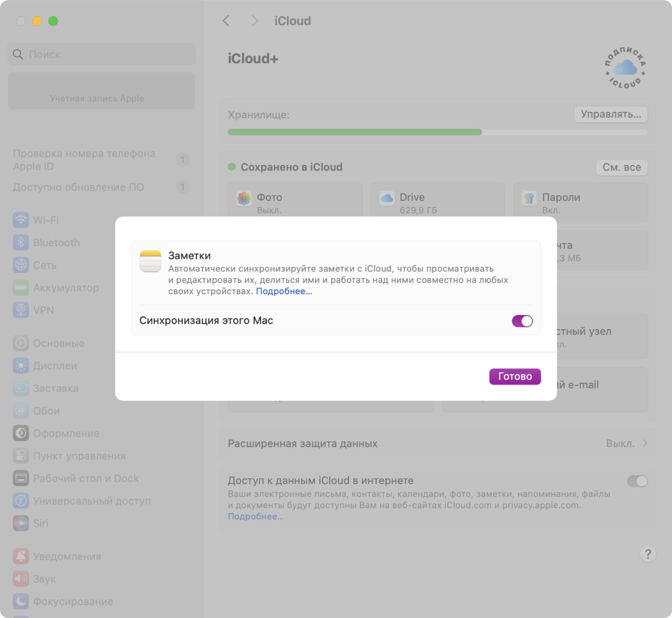
Task: Open Учетная запись Apple in the sidebar
Action: pyautogui.click(x=101, y=91)
